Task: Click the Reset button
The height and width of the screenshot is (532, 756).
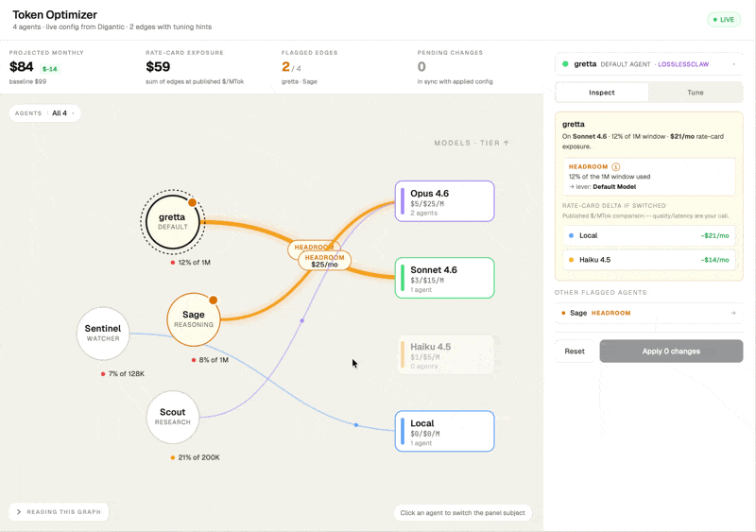Action: 575,352
